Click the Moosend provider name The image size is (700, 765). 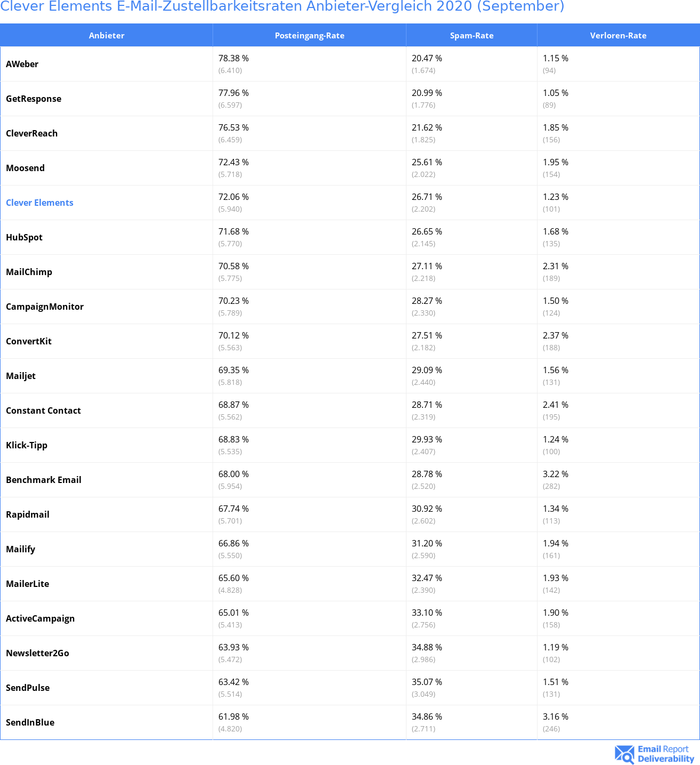pos(25,168)
